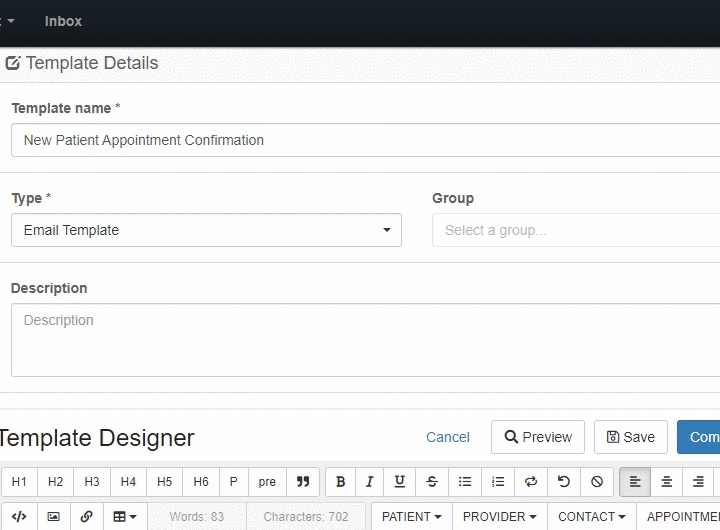Viewport: 720px width, 530px height.
Task: Apply preformatted text with pre button
Action: pos(267,482)
